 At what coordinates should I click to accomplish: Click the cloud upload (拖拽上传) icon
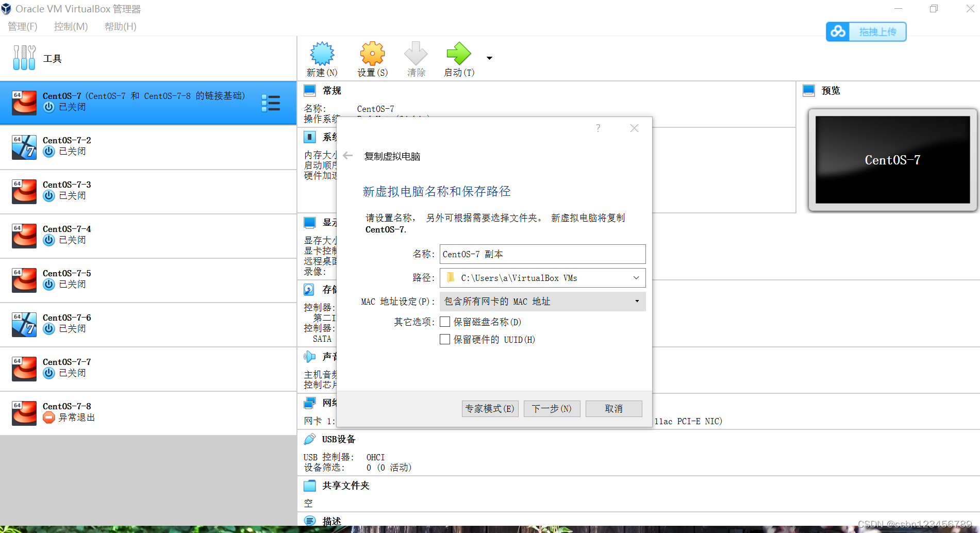tap(838, 32)
